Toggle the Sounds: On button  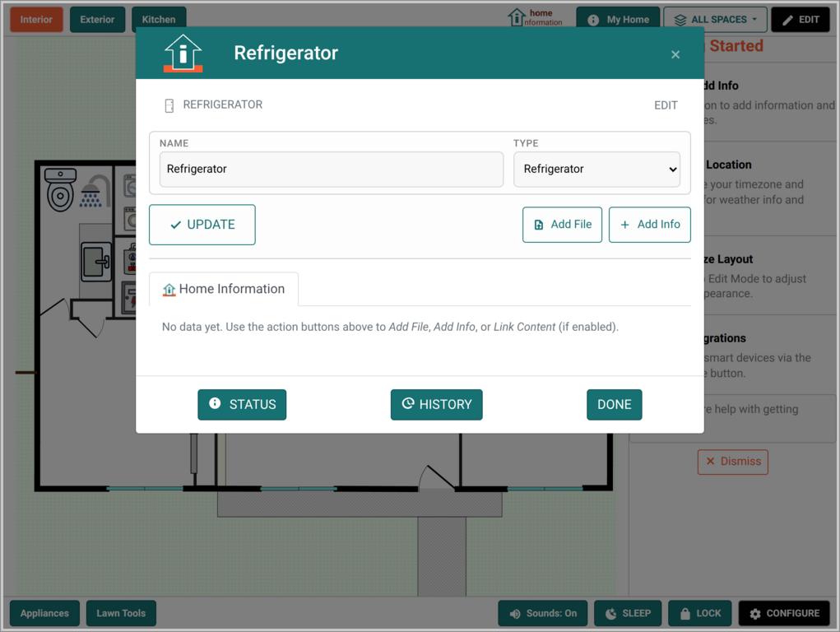point(543,613)
